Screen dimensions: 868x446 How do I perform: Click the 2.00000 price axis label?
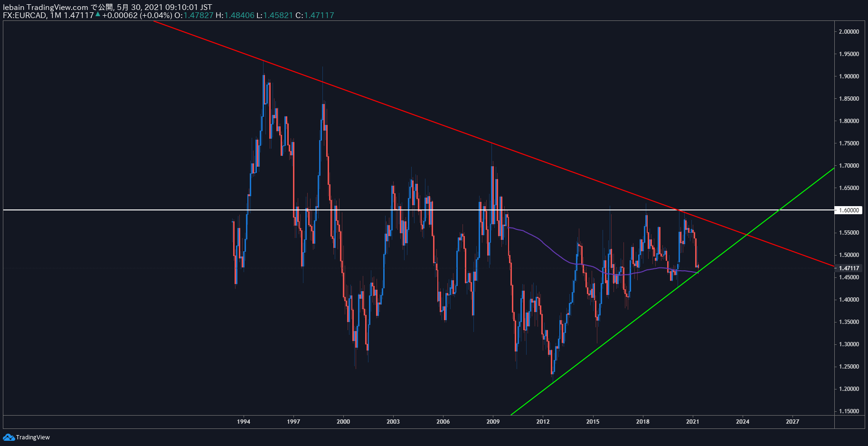pyautogui.click(x=849, y=32)
